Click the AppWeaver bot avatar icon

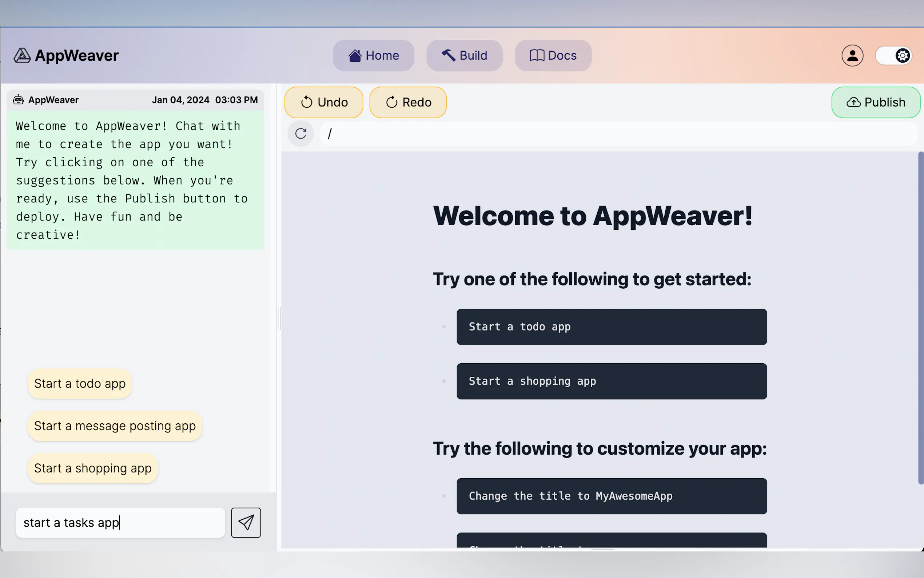tap(18, 100)
